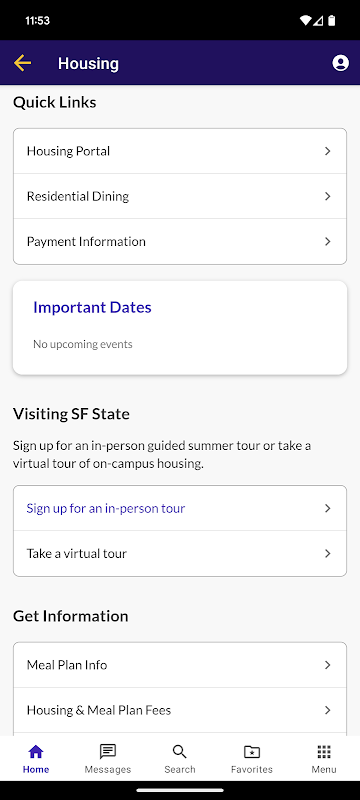Tap chevron beside Payment Information

click(328, 241)
